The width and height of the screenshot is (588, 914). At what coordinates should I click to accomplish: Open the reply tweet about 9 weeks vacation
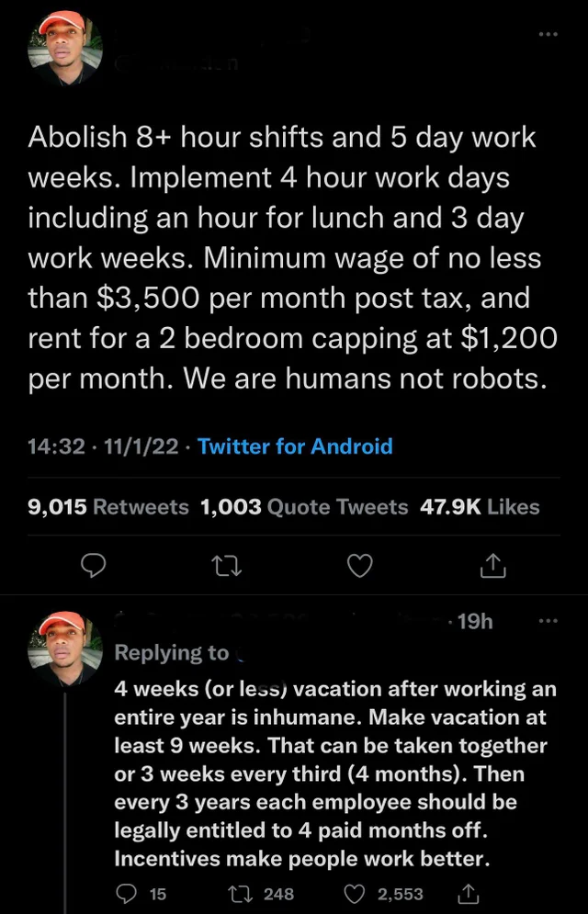point(331,773)
